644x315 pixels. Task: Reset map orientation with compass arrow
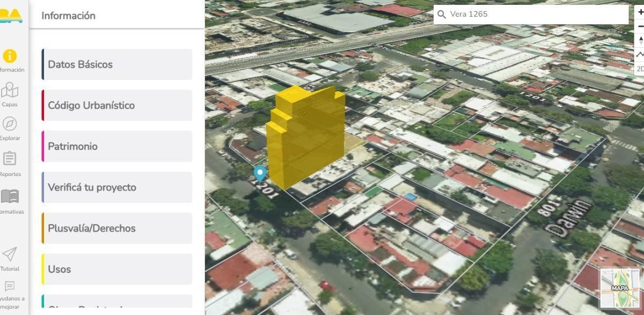(x=640, y=40)
